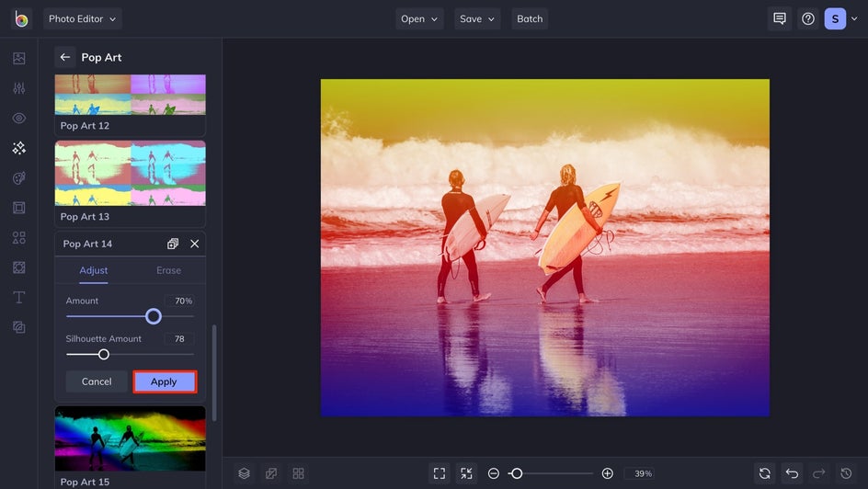868x489 pixels.
Task: Open the feedback chat icon
Action: [780, 18]
